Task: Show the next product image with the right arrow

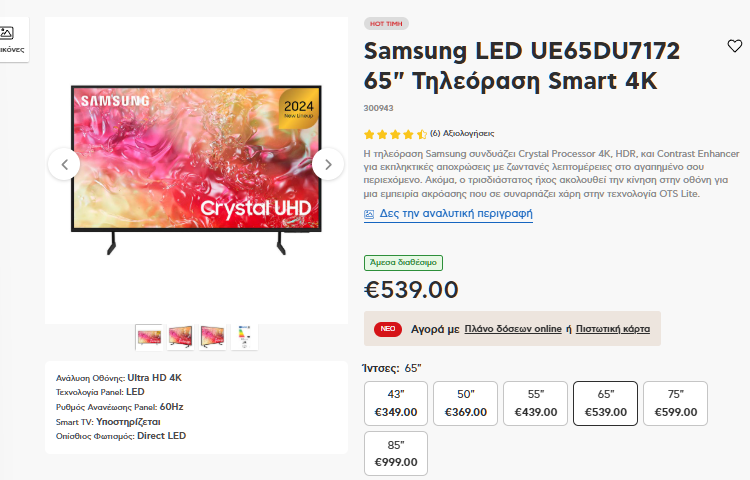Action: 328,164
